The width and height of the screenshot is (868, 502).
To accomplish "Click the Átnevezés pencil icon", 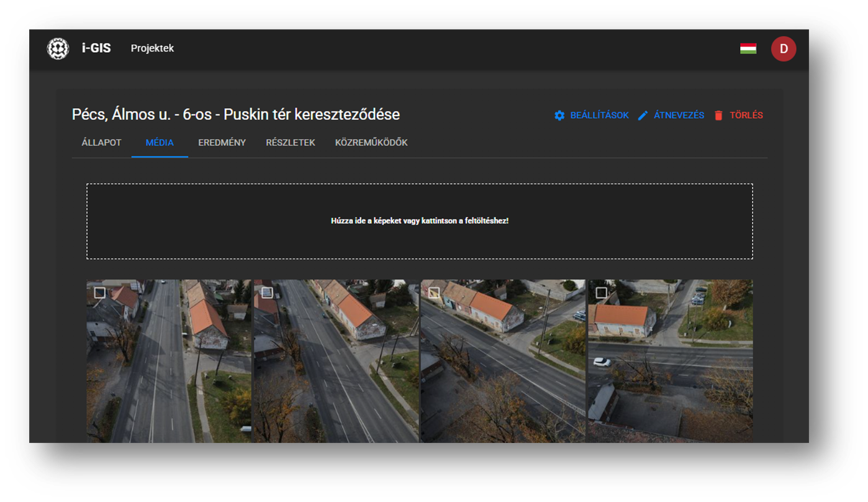I will pyautogui.click(x=643, y=116).
